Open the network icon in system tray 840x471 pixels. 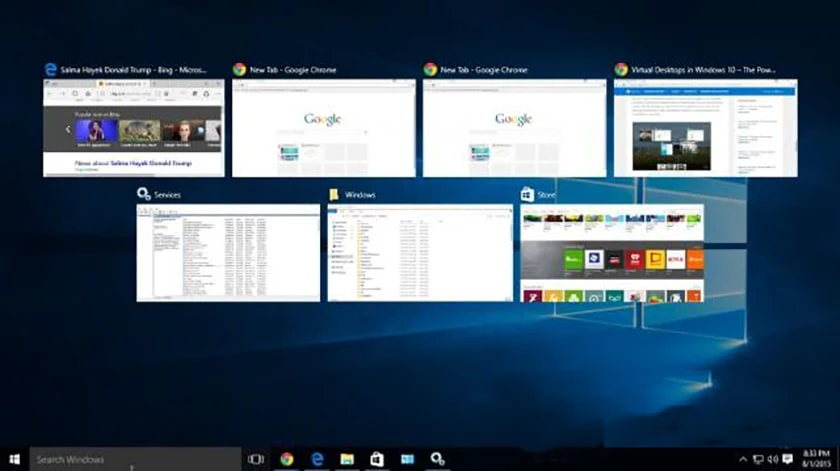click(758, 459)
